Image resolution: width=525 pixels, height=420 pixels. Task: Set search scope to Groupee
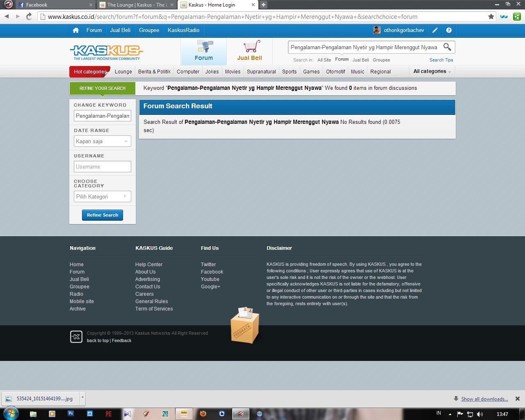(381, 60)
